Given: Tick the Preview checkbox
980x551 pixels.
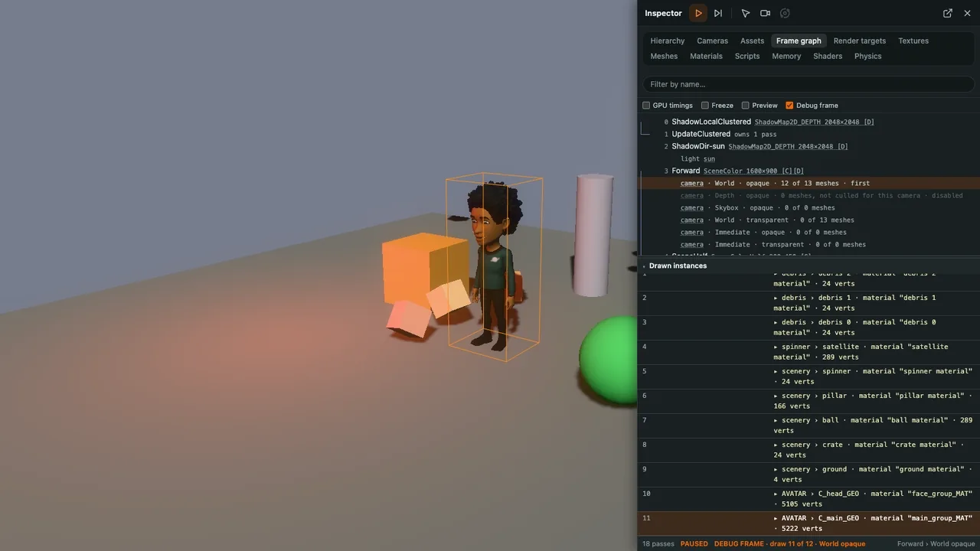Looking at the screenshot, I should [x=745, y=106].
